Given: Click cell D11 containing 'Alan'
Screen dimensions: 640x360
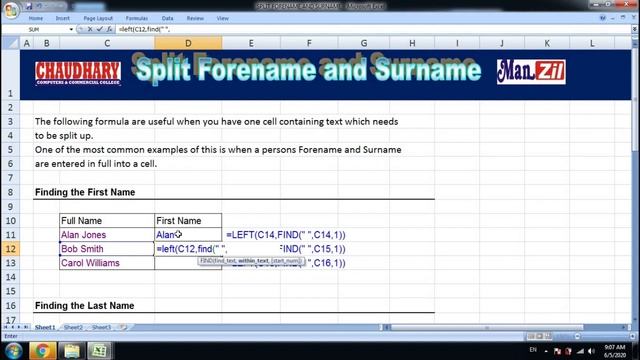Looking at the screenshot, I should coord(188,235).
